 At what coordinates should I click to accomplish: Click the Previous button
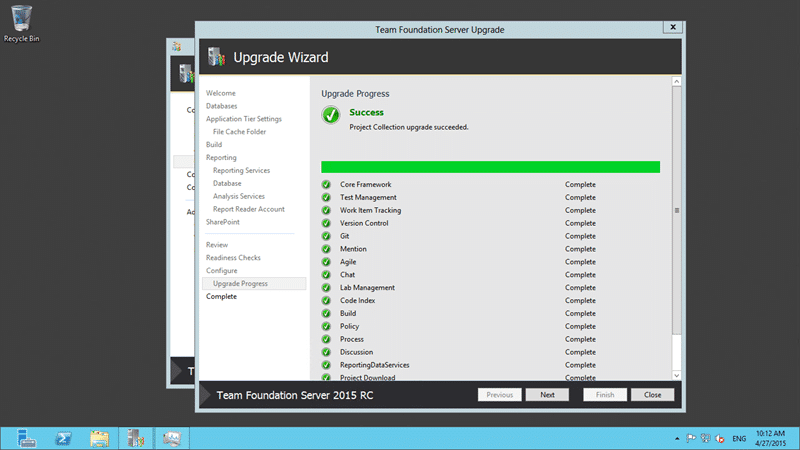coord(499,394)
